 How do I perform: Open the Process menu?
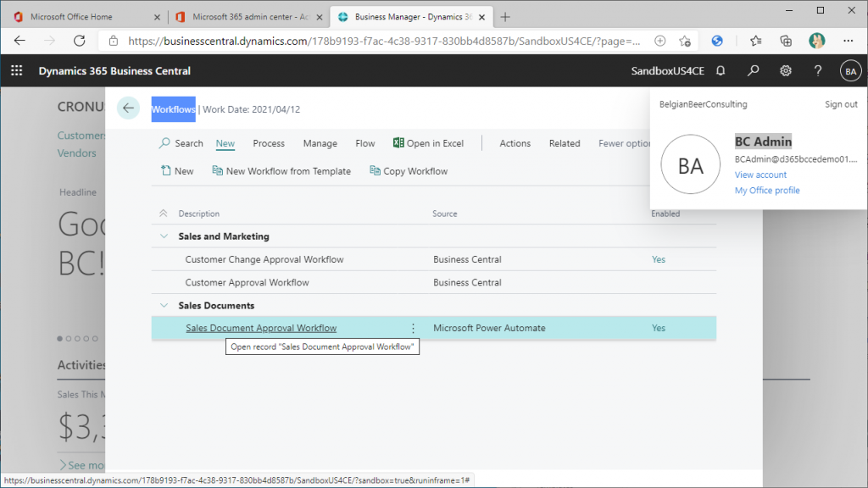click(269, 143)
